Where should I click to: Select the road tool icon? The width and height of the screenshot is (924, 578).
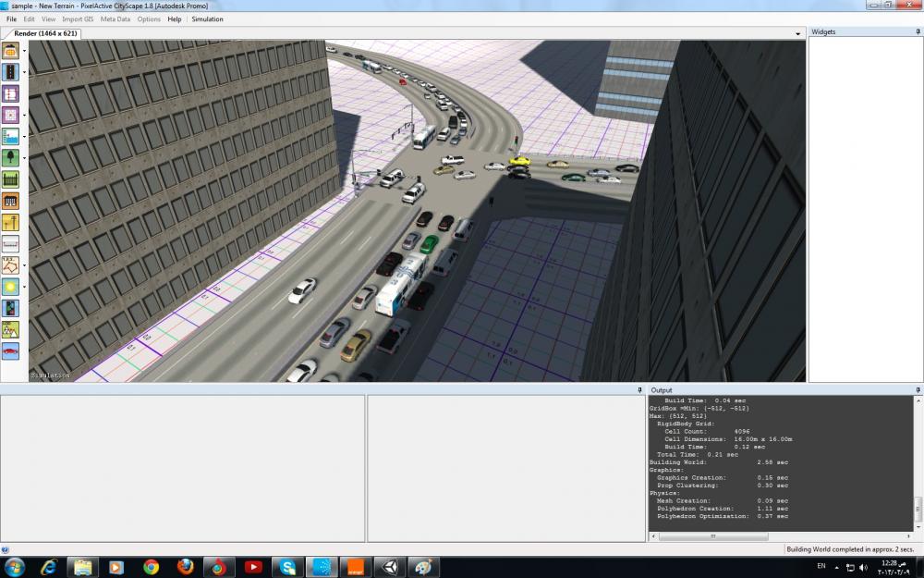click(10, 72)
